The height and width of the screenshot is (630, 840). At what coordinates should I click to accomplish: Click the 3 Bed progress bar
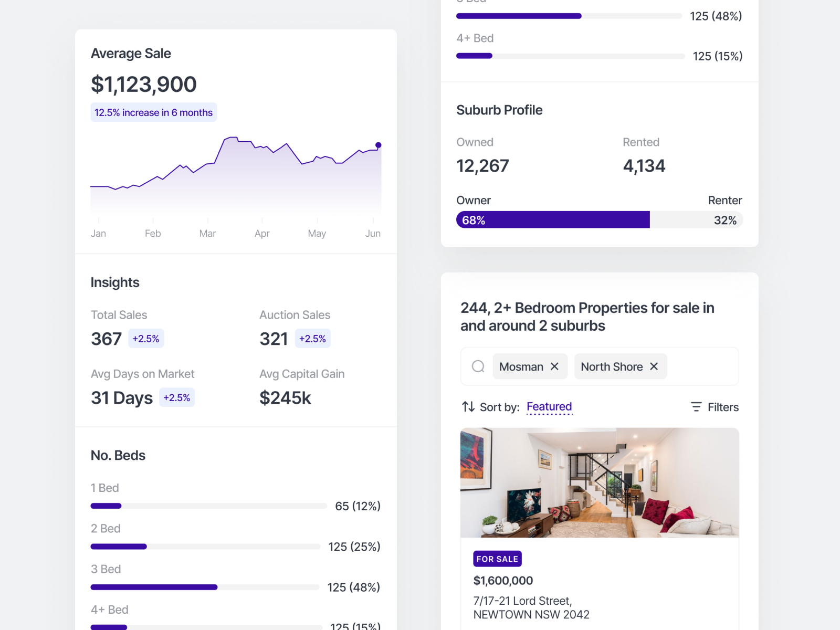click(x=205, y=587)
